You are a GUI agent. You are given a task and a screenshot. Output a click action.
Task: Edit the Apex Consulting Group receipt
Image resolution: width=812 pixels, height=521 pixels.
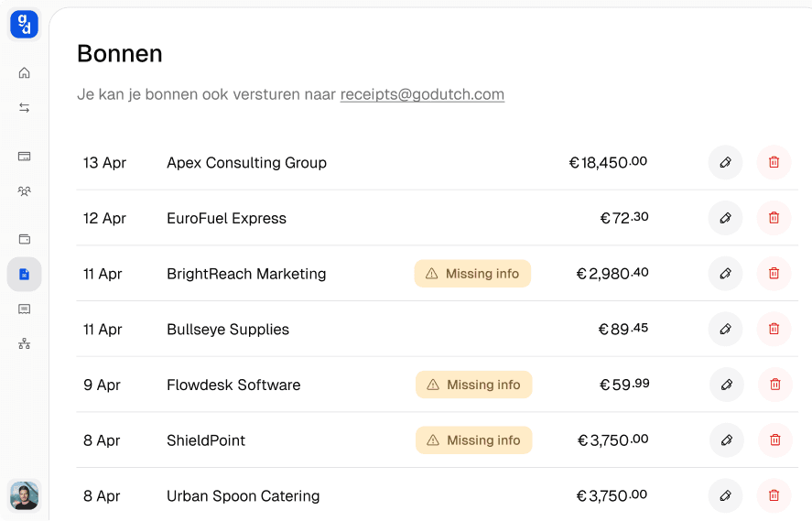point(725,163)
